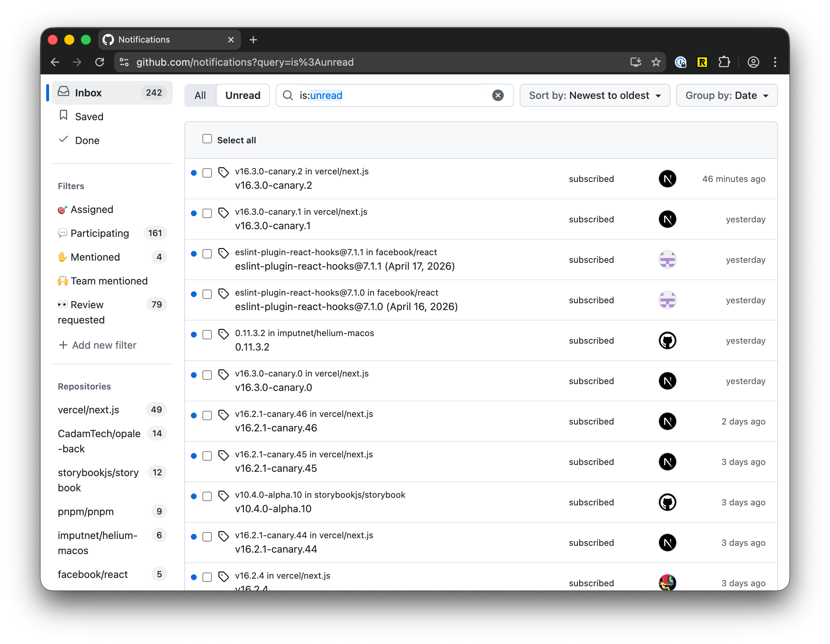Viewport: 830px width, 644px height.
Task: Click the tag icon on eslint-plugin-react-hooks@7.1.0 row
Action: pyautogui.click(x=223, y=294)
